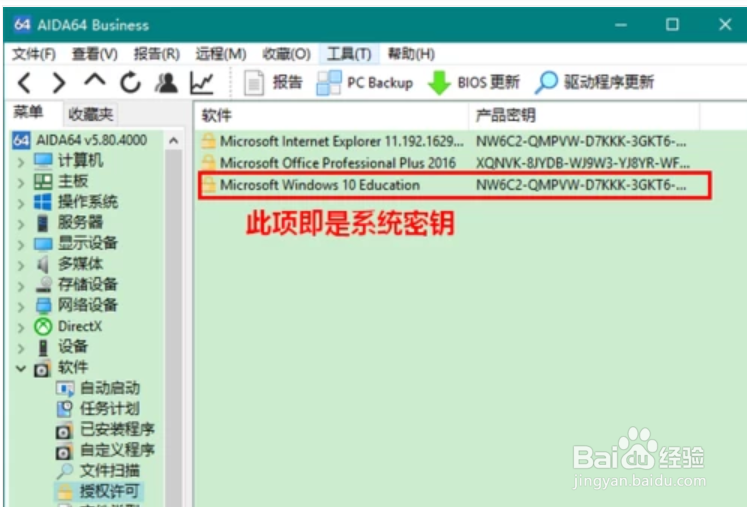The height and width of the screenshot is (507, 747).
Task: Select the server tower icon in tree
Action: coord(42,223)
